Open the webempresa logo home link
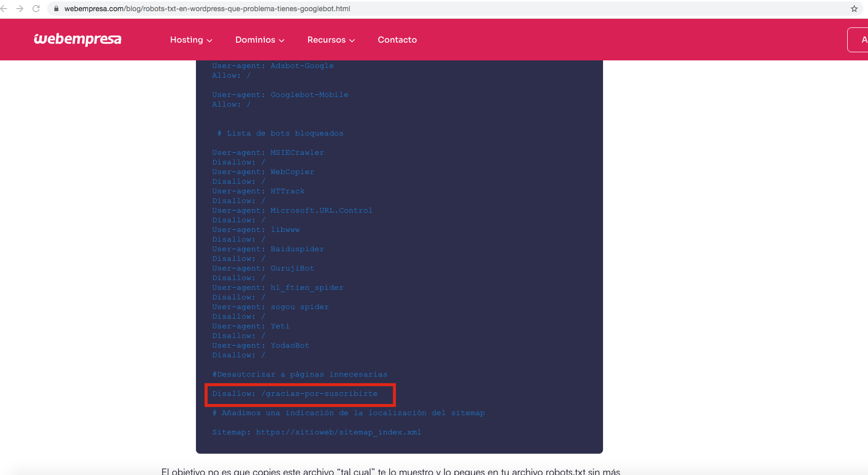868x475 pixels. 78,39
